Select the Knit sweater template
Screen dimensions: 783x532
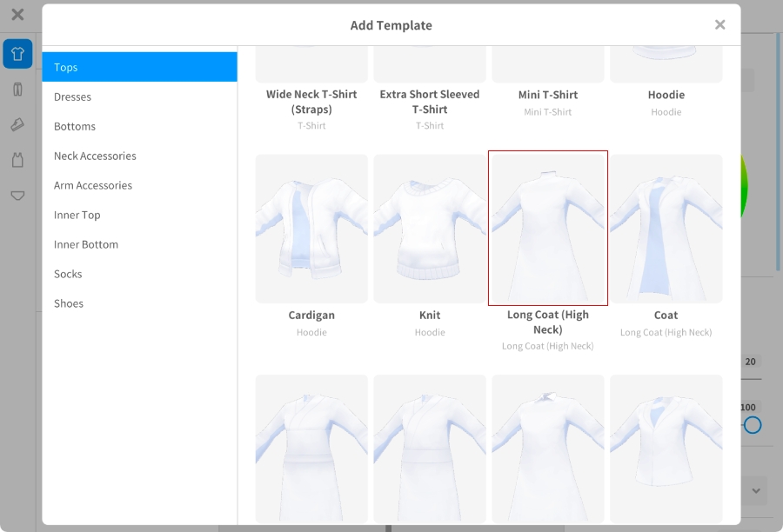click(x=430, y=229)
